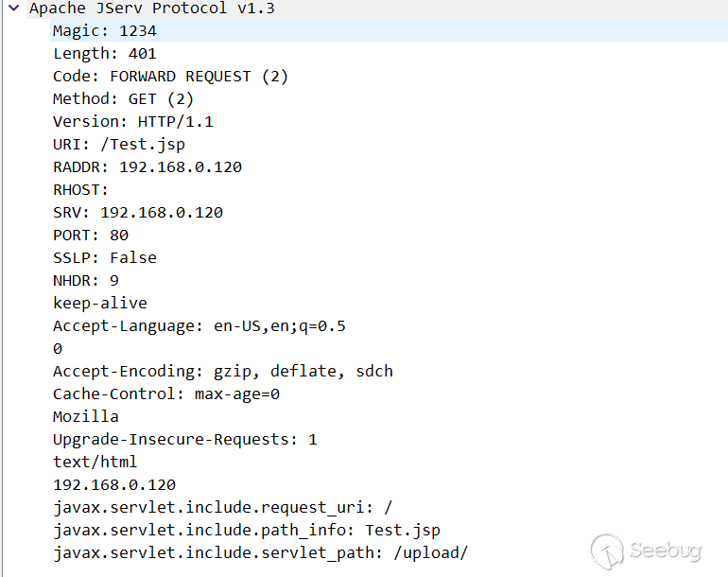The width and height of the screenshot is (728, 577).
Task: Collapse the Apache JServ Protocol tree node
Action: 14,9
